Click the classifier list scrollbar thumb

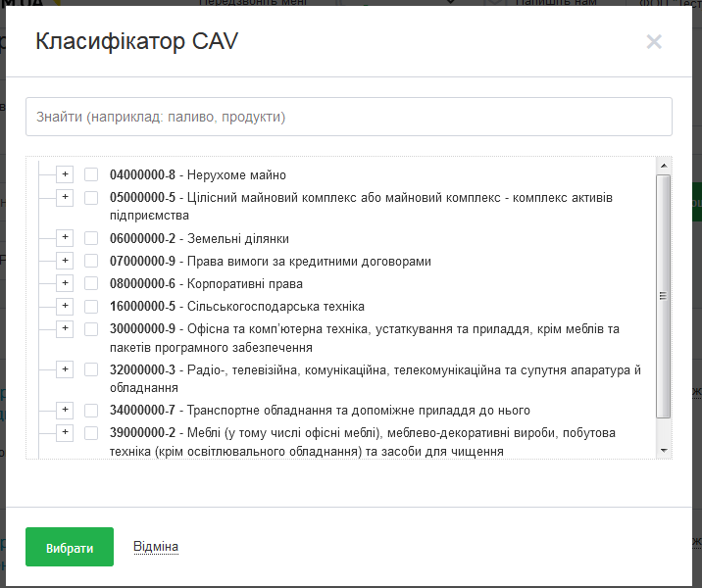click(664, 294)
